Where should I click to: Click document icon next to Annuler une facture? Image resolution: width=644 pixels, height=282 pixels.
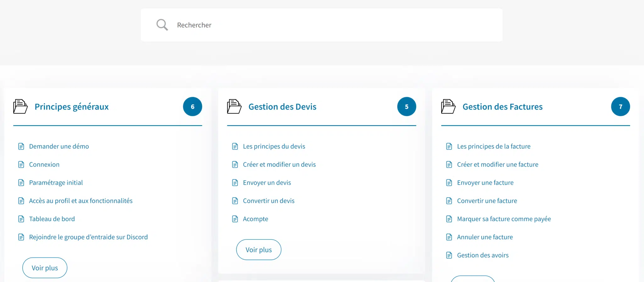point(449,237)
